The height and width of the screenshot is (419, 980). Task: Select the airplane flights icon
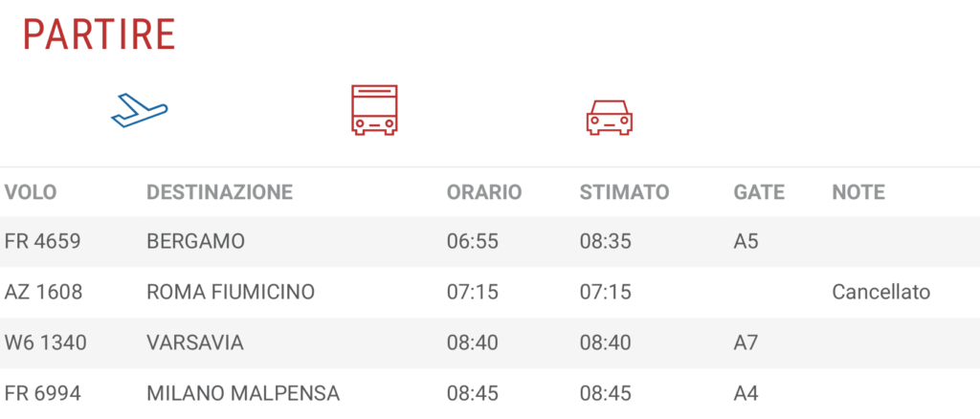point(140,111)
